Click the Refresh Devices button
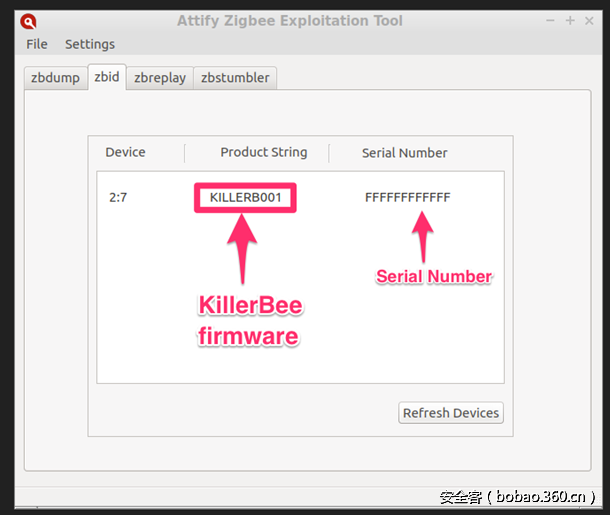This screenshot has height=515, width=610. (451, 413)
